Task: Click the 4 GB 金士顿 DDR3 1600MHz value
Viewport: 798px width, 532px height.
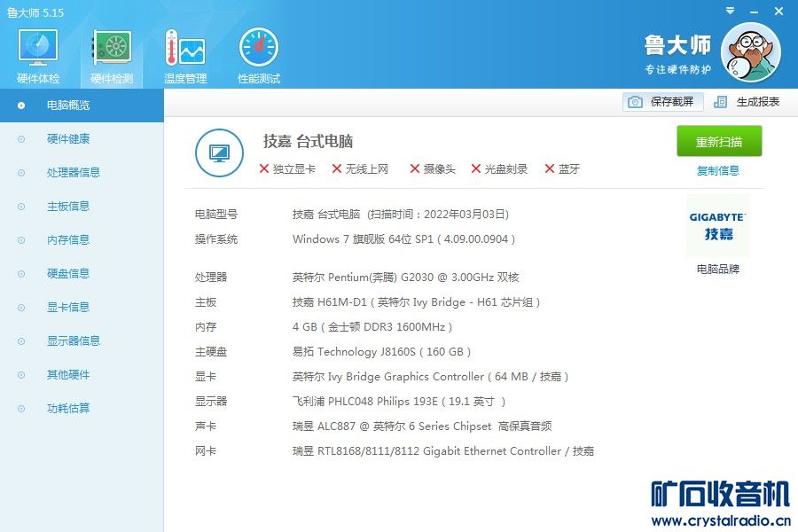Action: click(x=372, y=327)
